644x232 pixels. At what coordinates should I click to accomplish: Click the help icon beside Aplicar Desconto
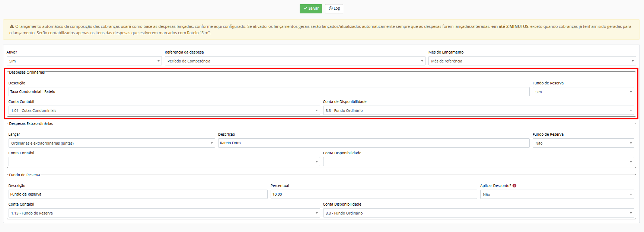coord(514,186)
